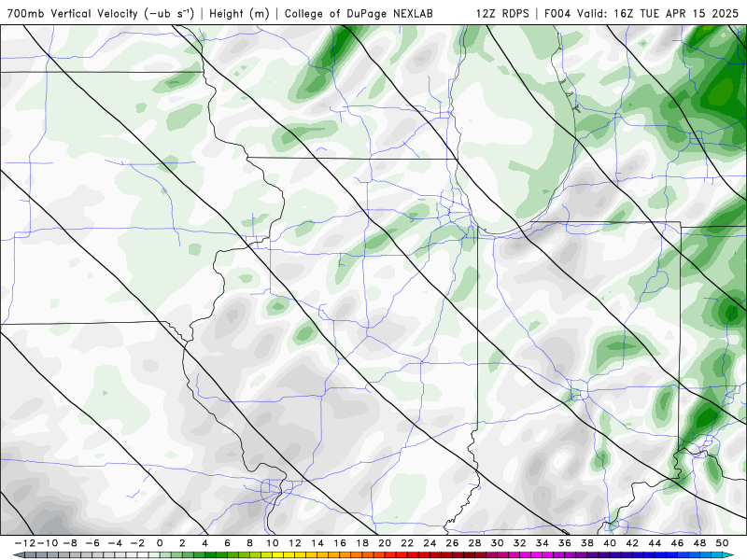
Task: Click the legend value "0"
Action: 160,543
